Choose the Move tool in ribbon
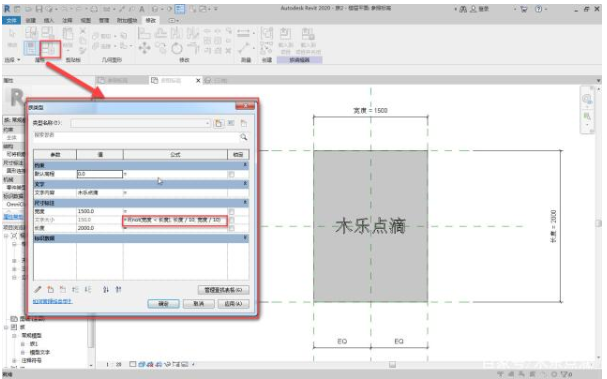Screen dimensions: 607x379 click(144, 48)
